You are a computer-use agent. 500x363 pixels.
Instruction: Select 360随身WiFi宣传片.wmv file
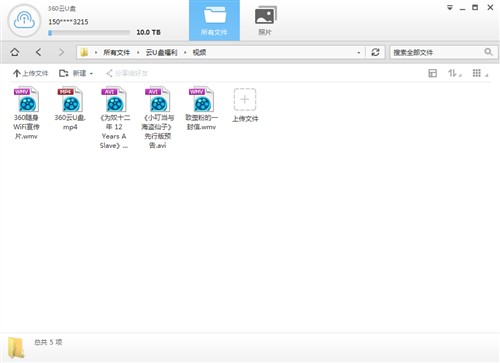pyautogui.click(x=26, y=113)
